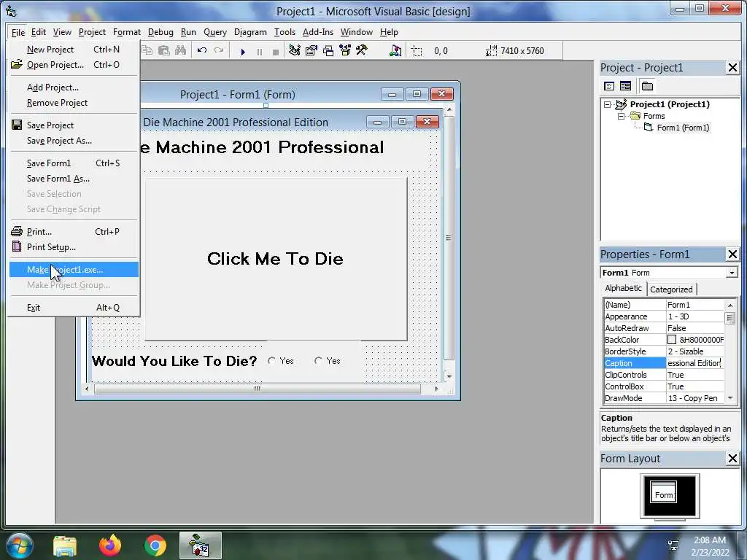Choose Add Project... in the File menu
747x560 pixels.
click(74, 87)
